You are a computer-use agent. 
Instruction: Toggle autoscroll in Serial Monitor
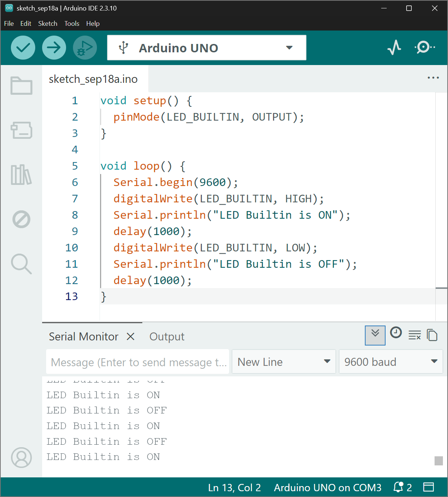click(375, 335)
